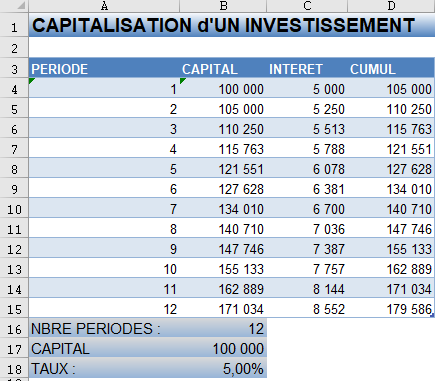Click interest cell 7 757
Viewport: 435px width, 381px height.
click(x=307, y=269)
